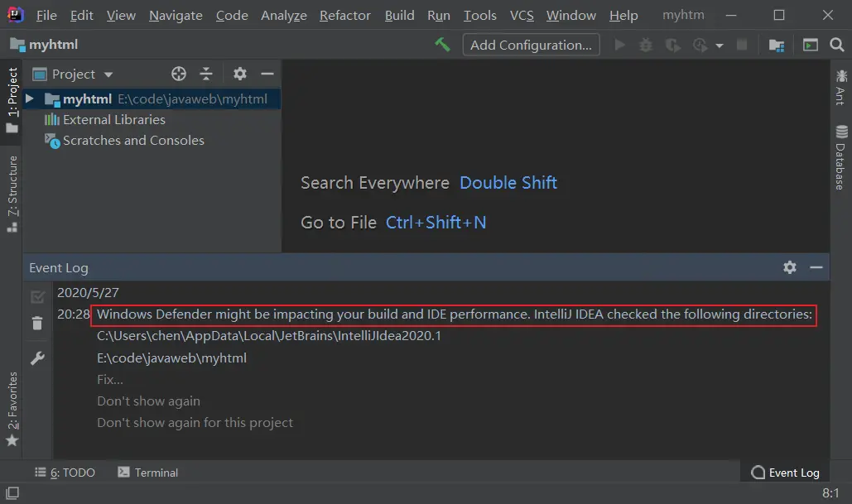
Task: Click the 8:1 cursor position indicator
Action: point(830,493)
